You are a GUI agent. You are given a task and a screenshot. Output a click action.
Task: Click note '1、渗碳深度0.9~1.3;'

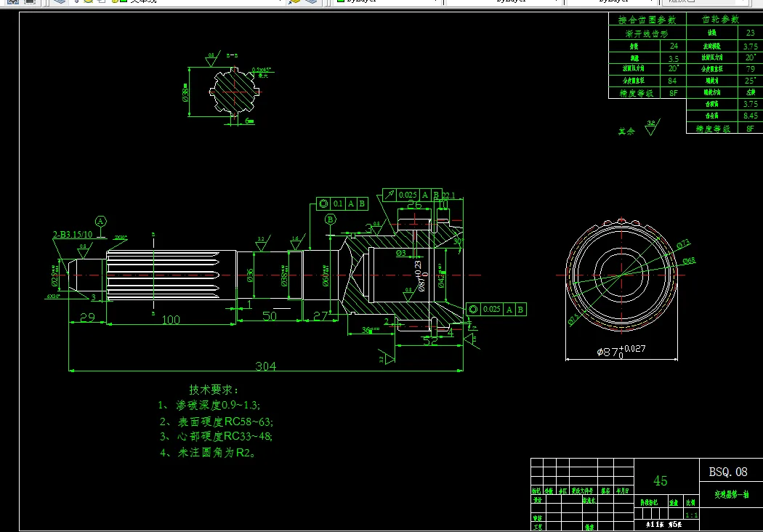tap(209, 405)
